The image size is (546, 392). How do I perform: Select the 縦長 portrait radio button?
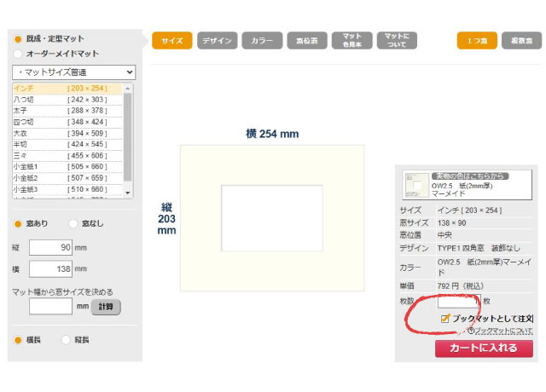[x=67, y=340]
